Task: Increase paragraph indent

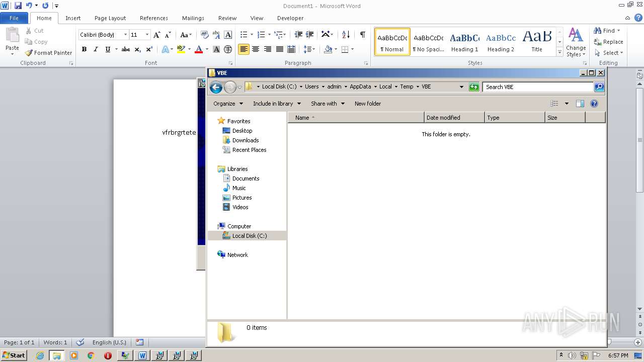Action: [310, 35]
